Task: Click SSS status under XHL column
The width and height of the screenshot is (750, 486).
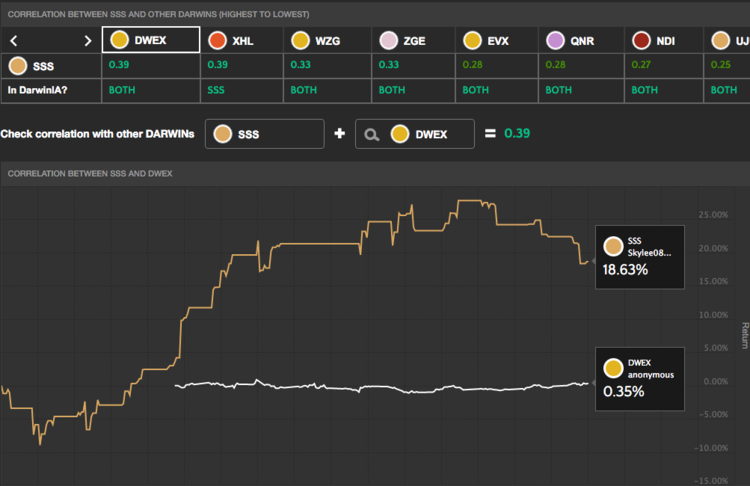Action: tap(216, 90)
